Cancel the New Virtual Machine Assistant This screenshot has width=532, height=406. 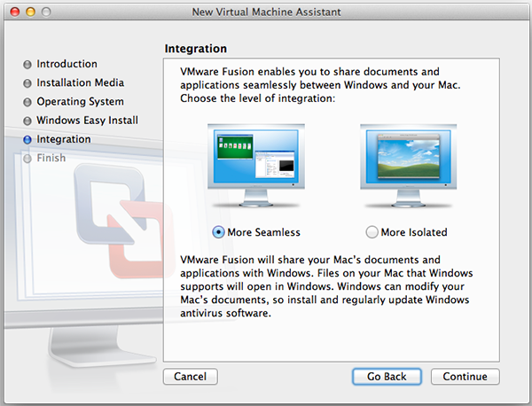click(191, 377)
